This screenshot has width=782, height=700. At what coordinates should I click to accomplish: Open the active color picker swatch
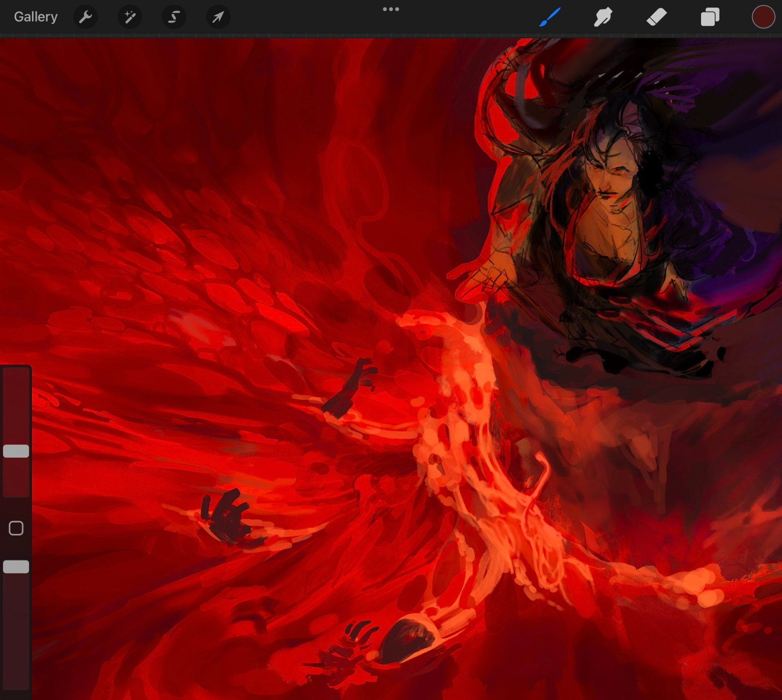763,17
